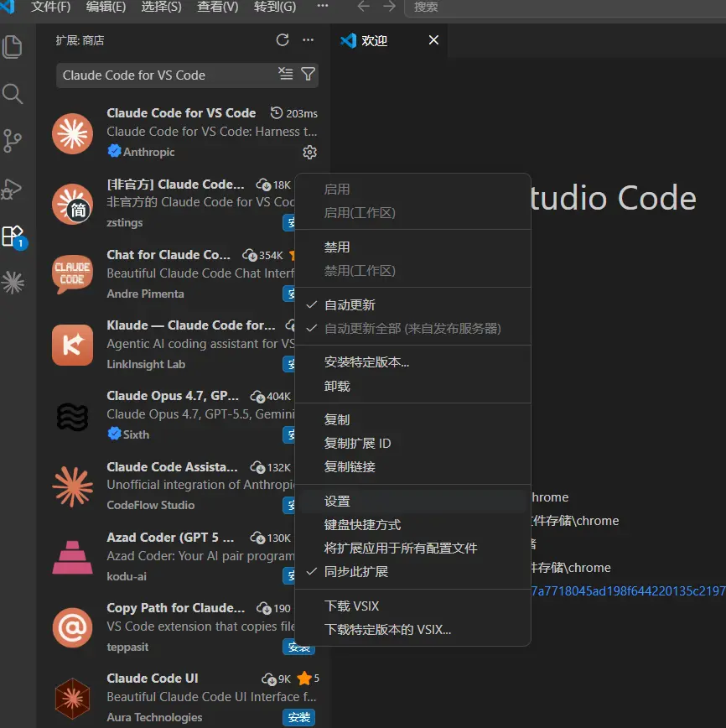Open 设置 from the context menu
The height and width of the screenshot is (728, 726).
coord(412,502)
